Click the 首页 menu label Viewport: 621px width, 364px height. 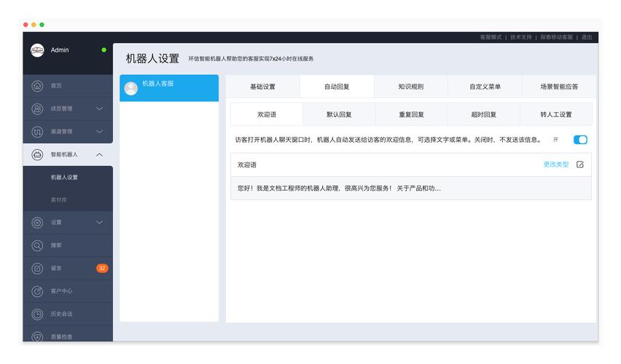(x=56, y=85)
